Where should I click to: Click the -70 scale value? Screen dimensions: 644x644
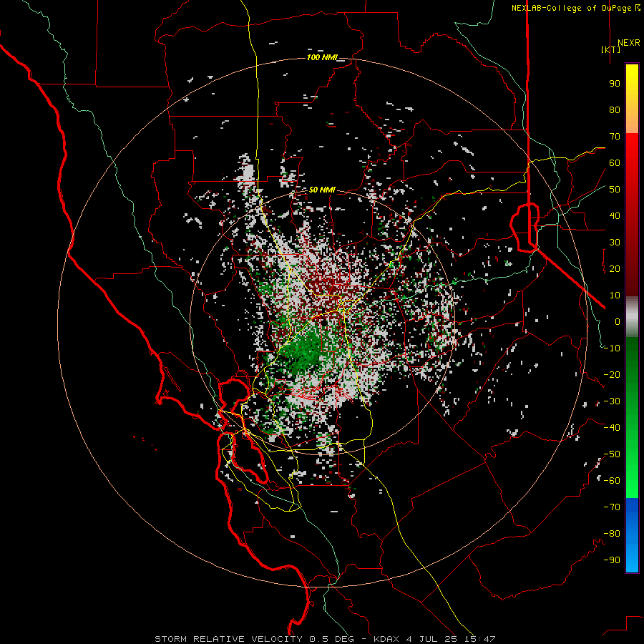click(612, 507)
